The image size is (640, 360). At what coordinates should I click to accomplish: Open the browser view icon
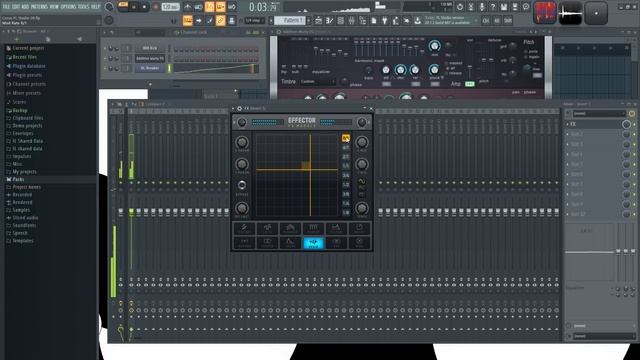click(362, 20)
